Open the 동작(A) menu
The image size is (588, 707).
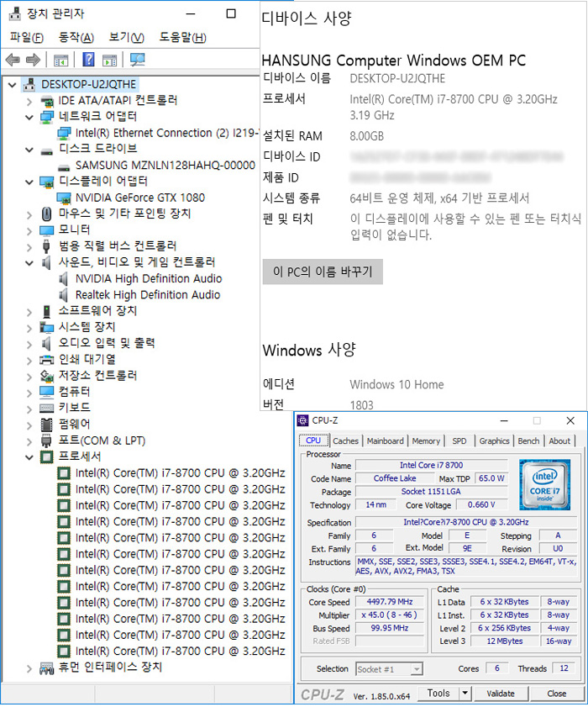coord(76,37)
